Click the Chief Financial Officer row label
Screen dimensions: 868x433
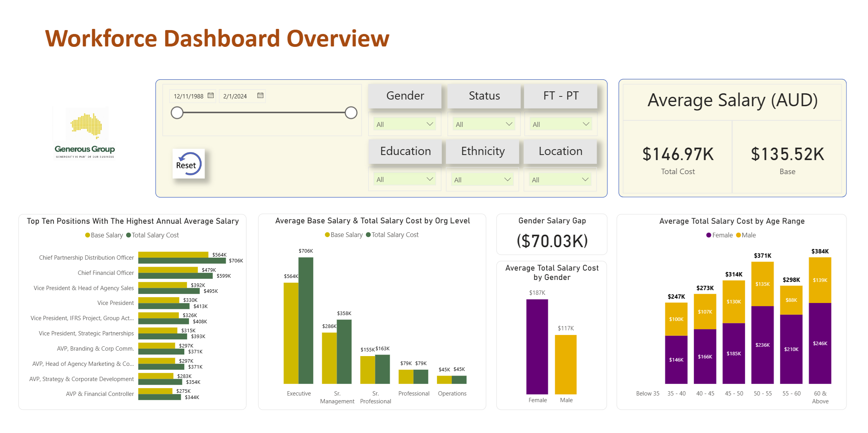coord(106,273)
